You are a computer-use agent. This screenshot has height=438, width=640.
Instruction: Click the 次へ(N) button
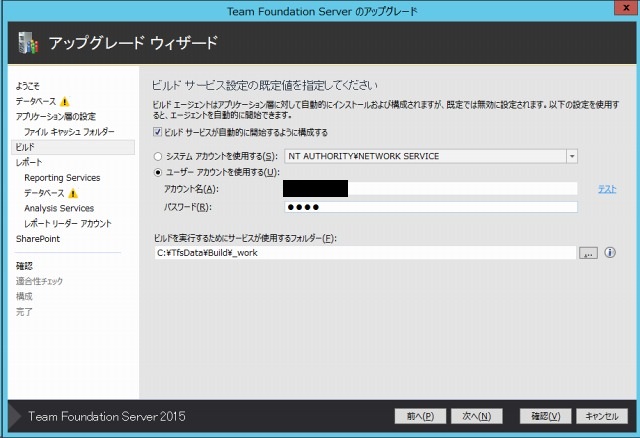click(x=476, y=416)
